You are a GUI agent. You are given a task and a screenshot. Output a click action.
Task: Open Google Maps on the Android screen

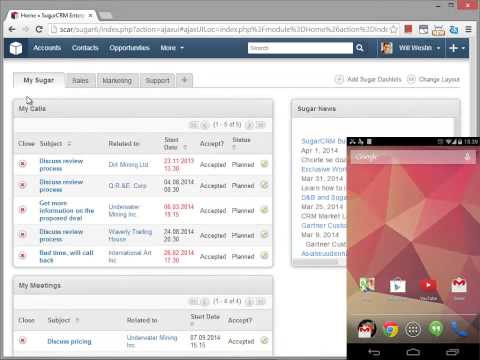[x=367, y=285]
